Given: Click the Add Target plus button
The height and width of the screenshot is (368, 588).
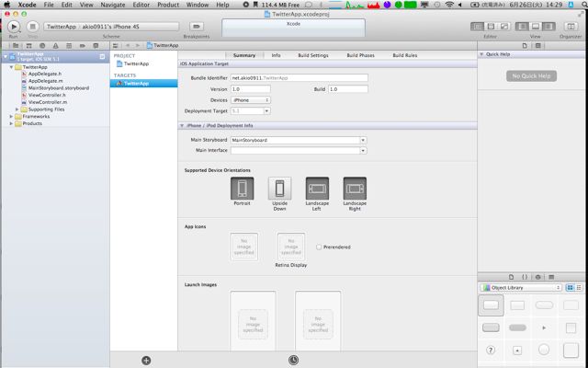Looking at the screenshot, I should click(146, 361).
